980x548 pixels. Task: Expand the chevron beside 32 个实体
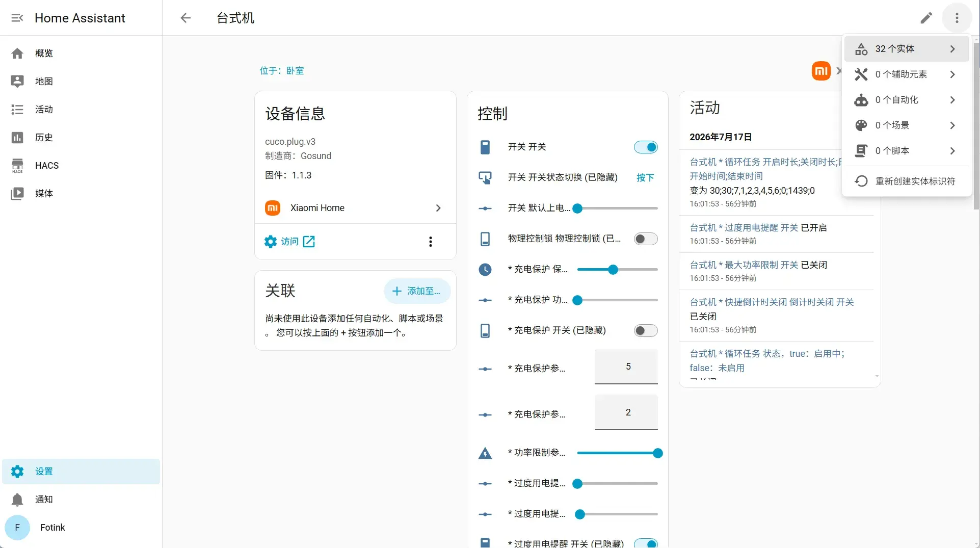point(952,49)
